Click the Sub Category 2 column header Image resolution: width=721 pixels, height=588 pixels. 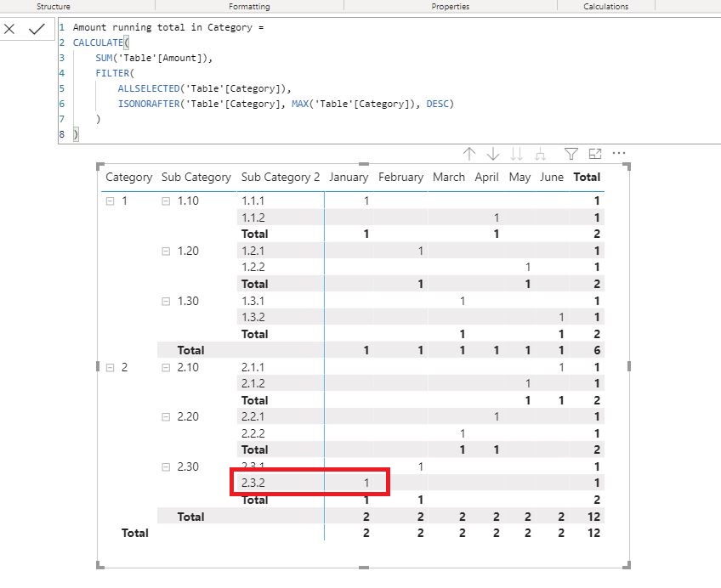pos(281,178)
